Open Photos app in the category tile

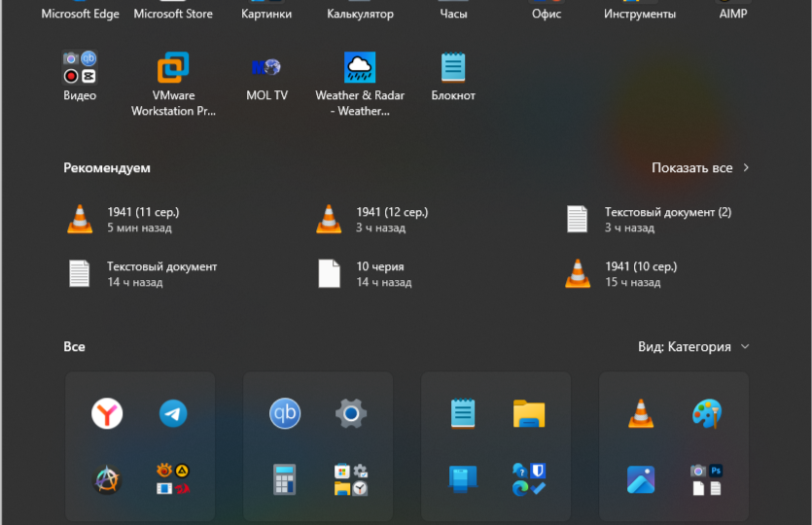(x=641, y=479)
